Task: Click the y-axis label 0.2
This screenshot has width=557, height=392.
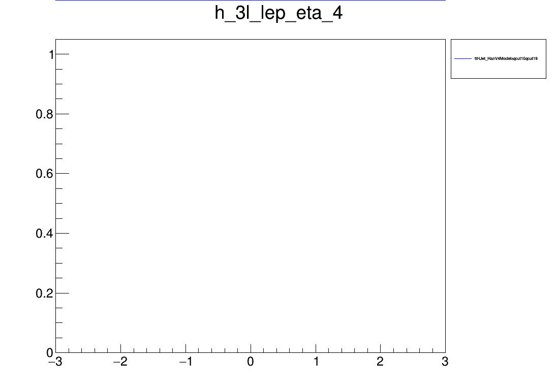Action: 44,293
